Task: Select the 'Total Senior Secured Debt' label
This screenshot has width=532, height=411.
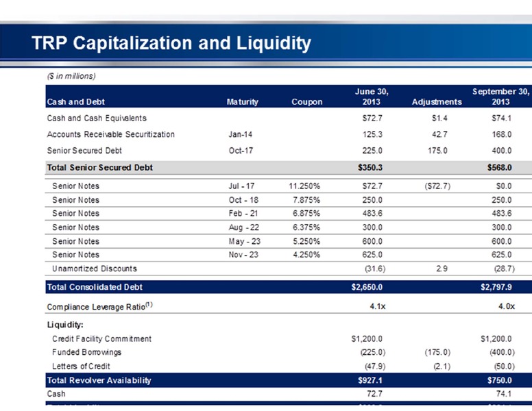Action: coord(100,168)
